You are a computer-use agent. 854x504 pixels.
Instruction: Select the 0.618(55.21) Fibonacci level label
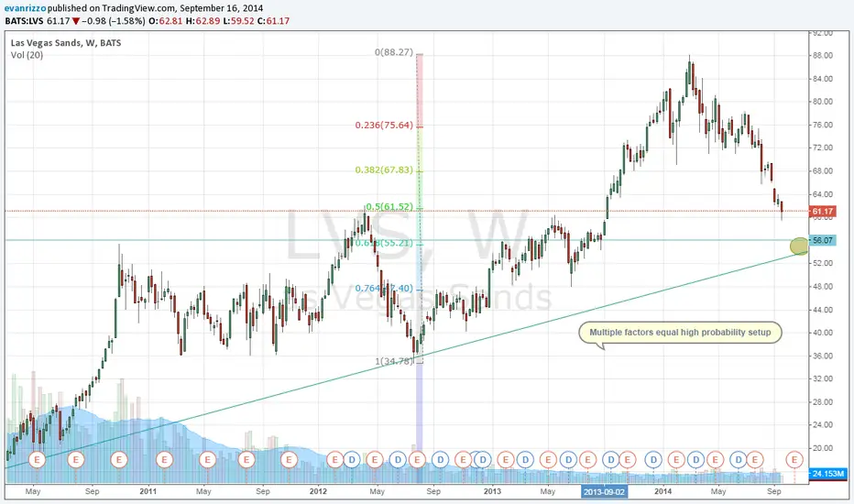[384, 243]
